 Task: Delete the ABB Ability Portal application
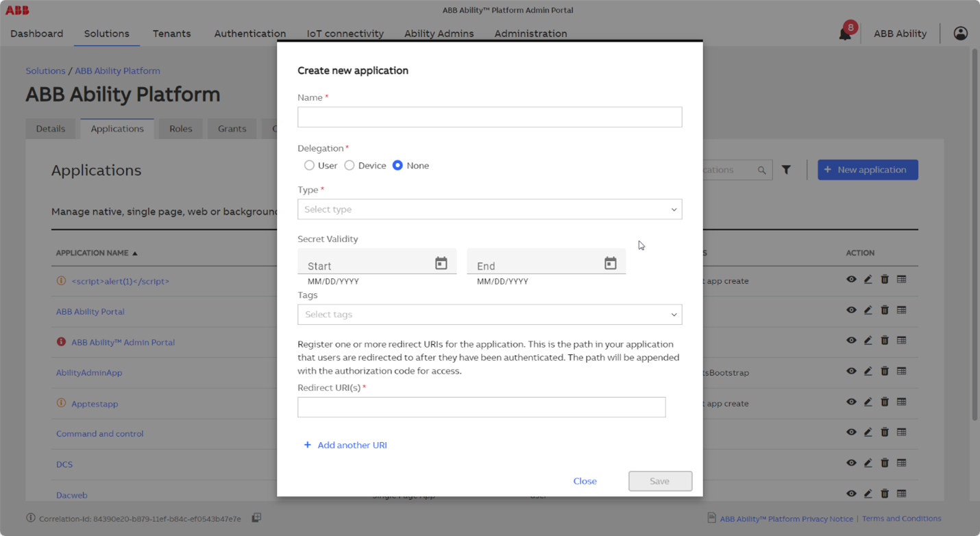click(x=885, y=310)
